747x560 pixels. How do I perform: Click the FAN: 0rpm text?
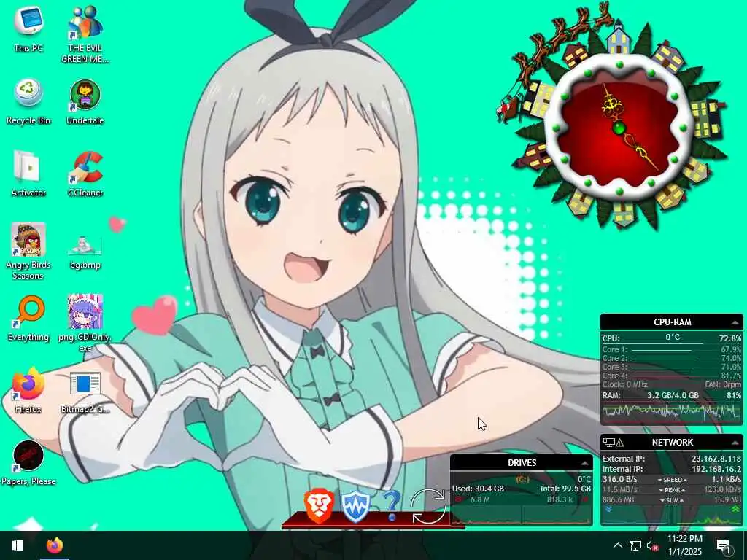tap(723, 385)
